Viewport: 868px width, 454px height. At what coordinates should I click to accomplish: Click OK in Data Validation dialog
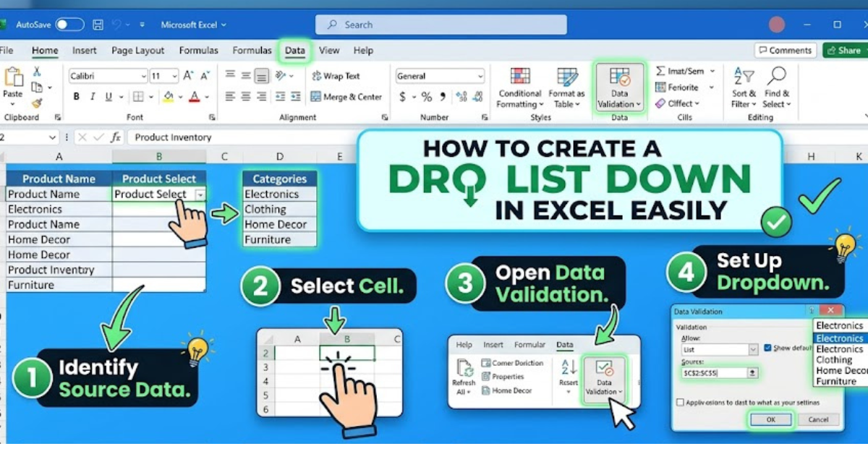click(x=772, y=419)
